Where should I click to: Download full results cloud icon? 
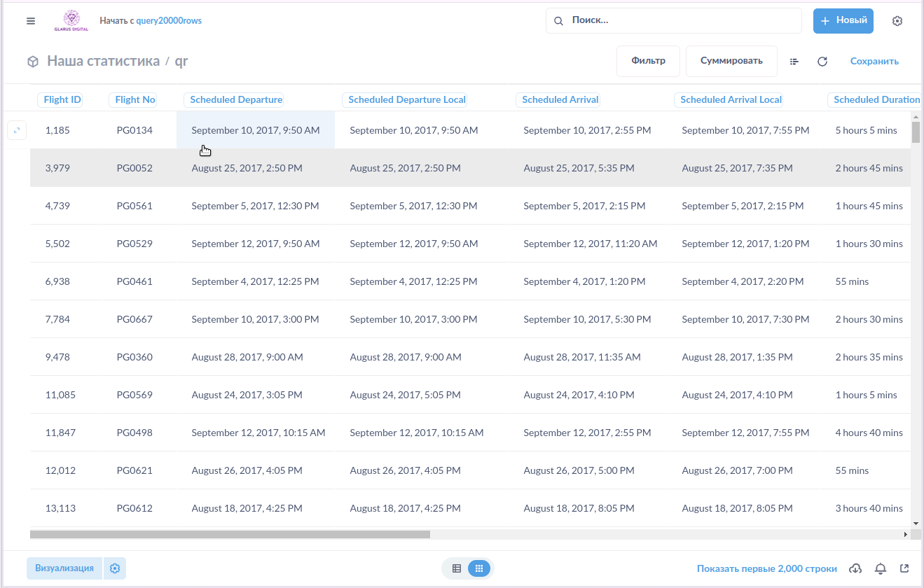(x=855, y=568)
